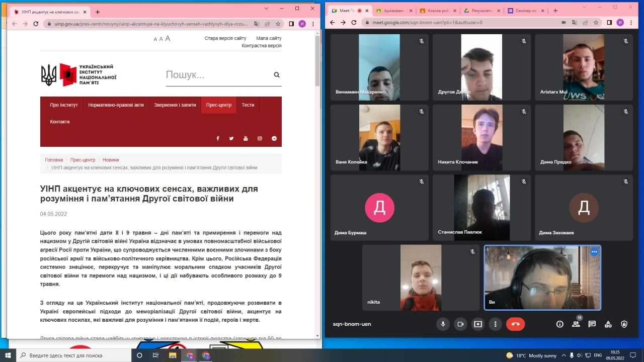This screenshot has width=644, height=362.
Task: Open the UINP Instagram icon
Action: tap(260, 138)
